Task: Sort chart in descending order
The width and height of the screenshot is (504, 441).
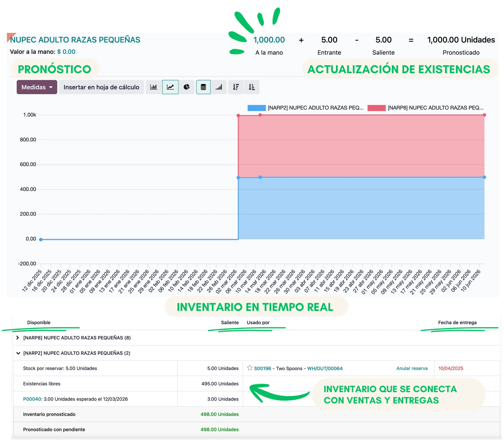Action: point(236,87)
